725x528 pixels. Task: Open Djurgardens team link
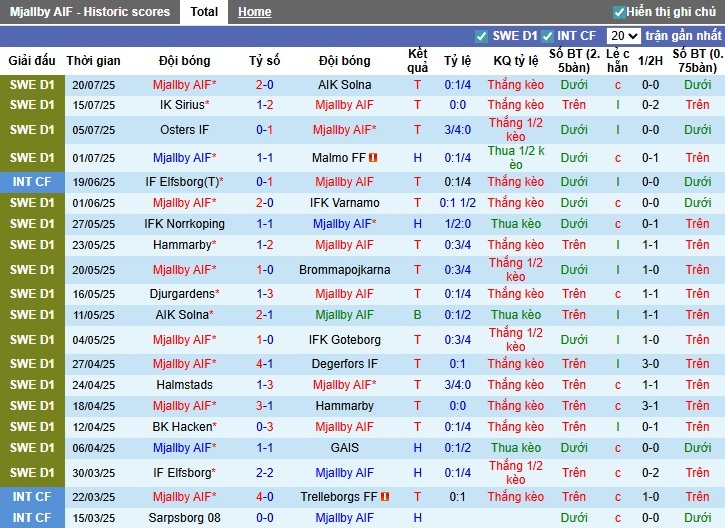click(x=184, y=294)
